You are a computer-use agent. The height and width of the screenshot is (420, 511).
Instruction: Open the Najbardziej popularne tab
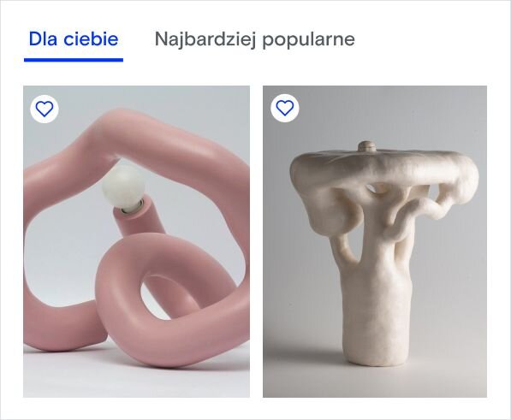coord(254,39)
